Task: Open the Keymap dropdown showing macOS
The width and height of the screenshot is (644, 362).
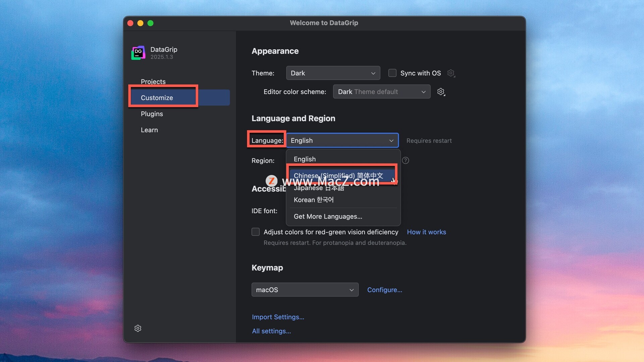Action: tap(305, 290)
